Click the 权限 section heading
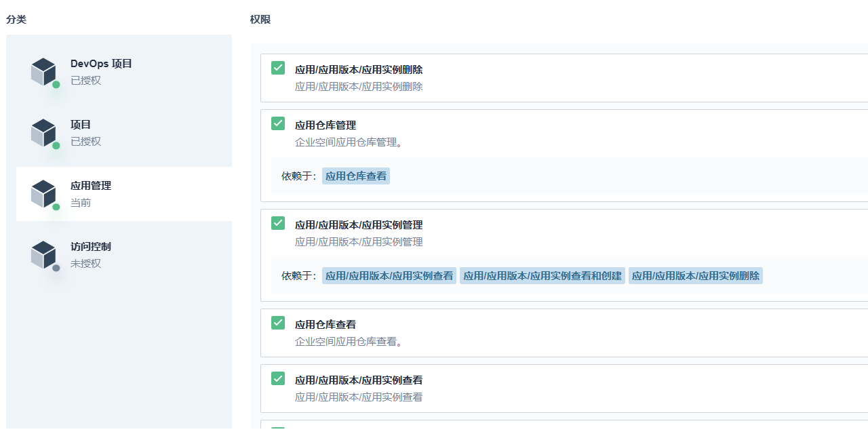The height and width of the screenshot is (436, 868). point(260,20)
